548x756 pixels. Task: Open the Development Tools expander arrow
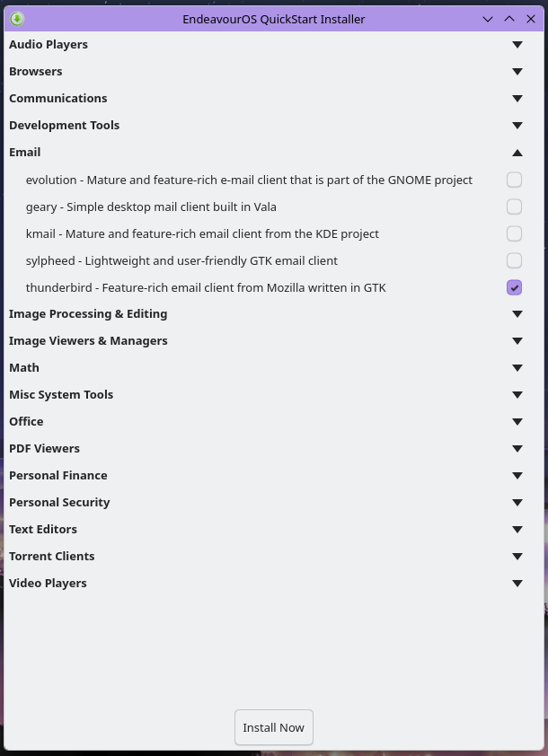[517, 125]
